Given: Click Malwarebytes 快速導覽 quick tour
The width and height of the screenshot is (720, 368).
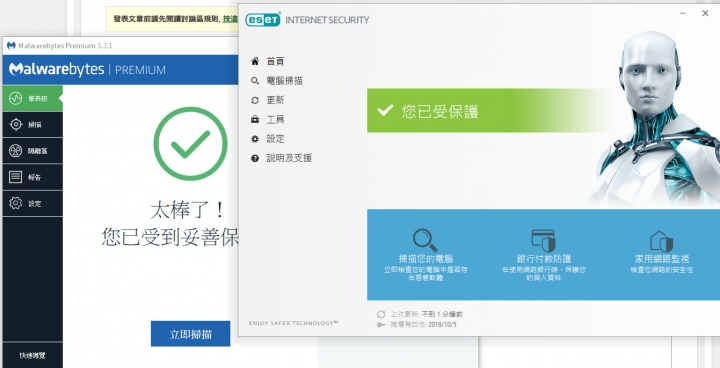Looking at the screenshot, I should [33, 356].
